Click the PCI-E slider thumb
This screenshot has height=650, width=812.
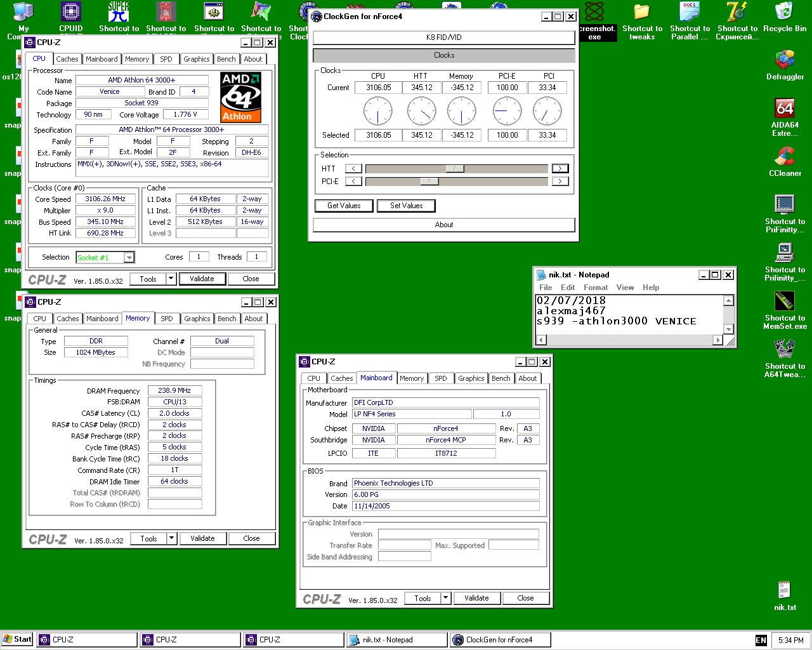[429, 182]
